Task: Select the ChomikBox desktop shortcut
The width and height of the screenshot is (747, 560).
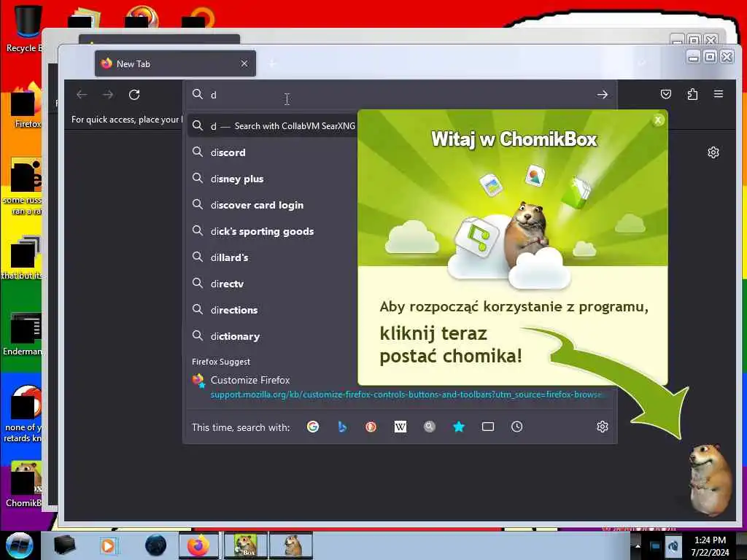Action: pyautogui.click(x=24, y=485)
